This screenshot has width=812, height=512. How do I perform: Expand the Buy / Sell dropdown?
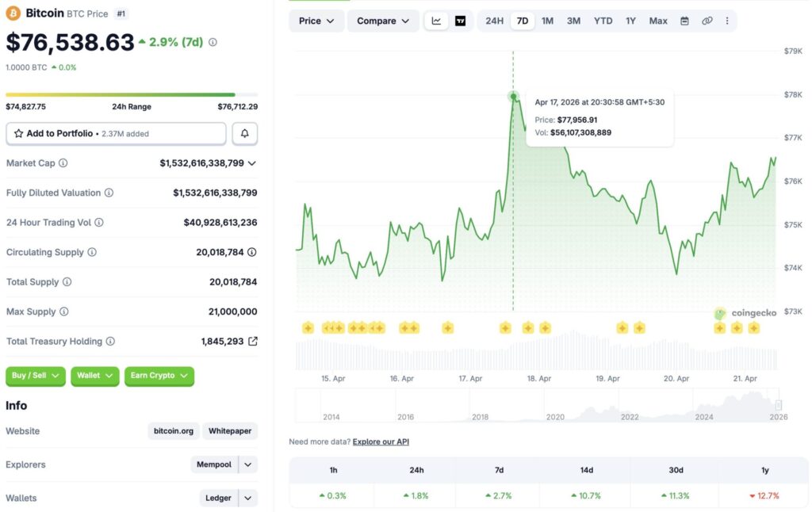tap(36, 376)
